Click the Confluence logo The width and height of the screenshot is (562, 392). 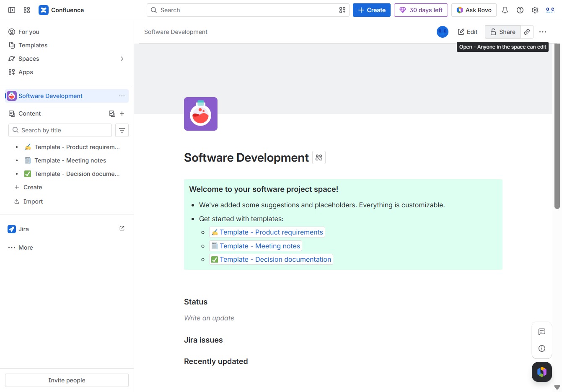point(61,10)
